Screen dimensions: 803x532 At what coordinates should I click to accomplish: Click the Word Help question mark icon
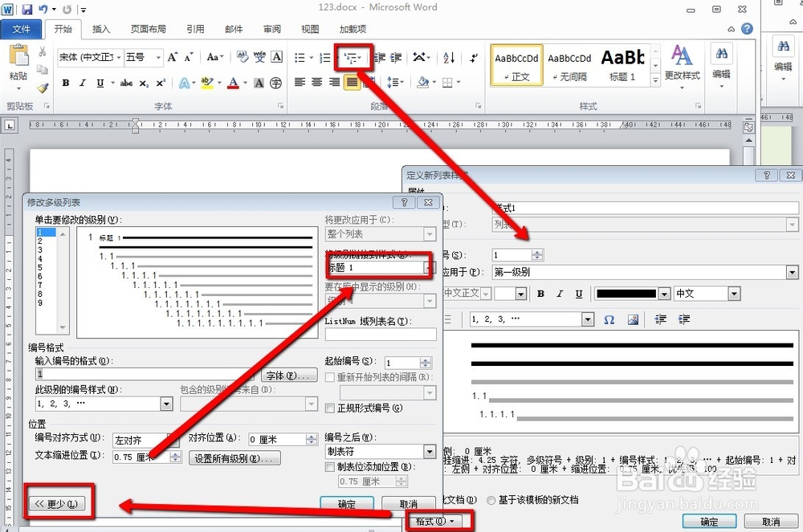(x=747, y=29)
